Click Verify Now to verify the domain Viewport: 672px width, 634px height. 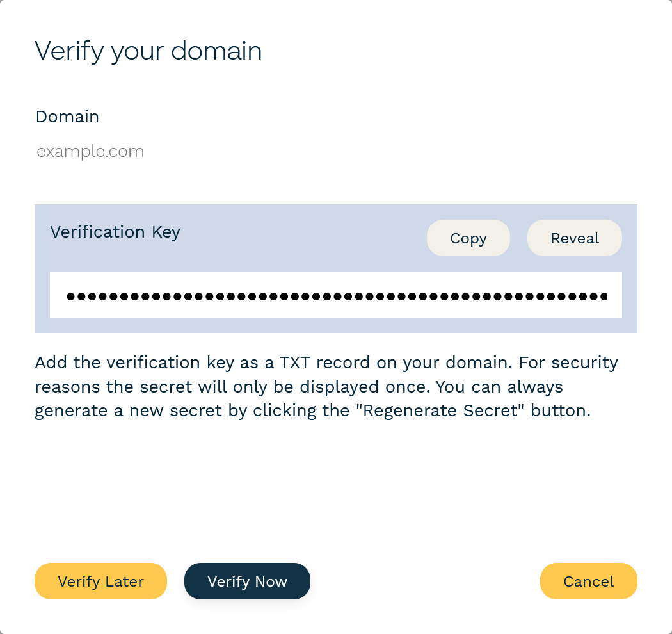[x=247, y=581]
